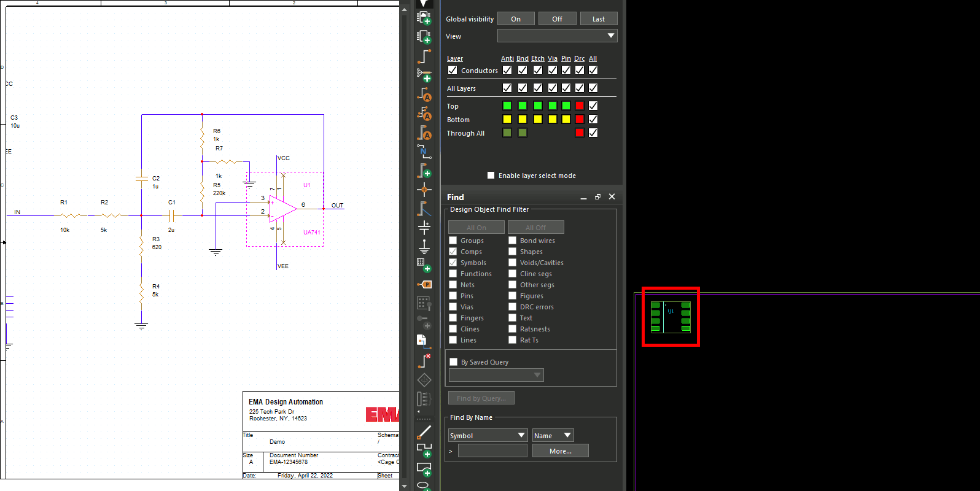
Task: Set global visibility Off
Action: [x=557, y=19]
